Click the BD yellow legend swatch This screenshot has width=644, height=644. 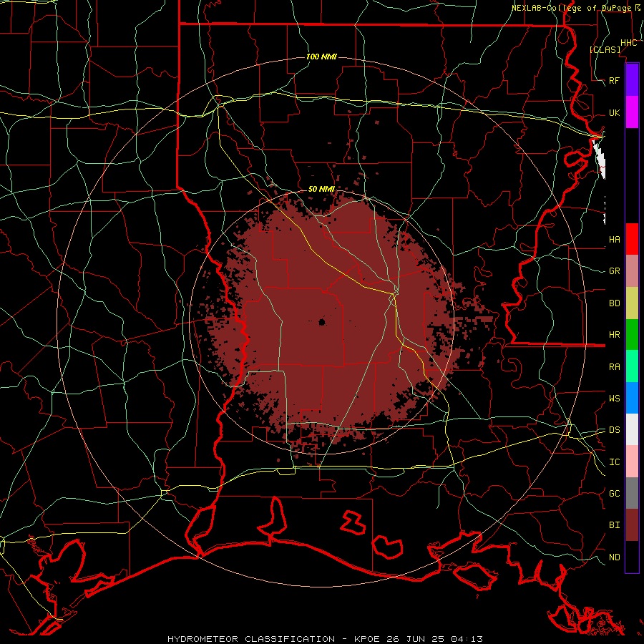[632, 303]
